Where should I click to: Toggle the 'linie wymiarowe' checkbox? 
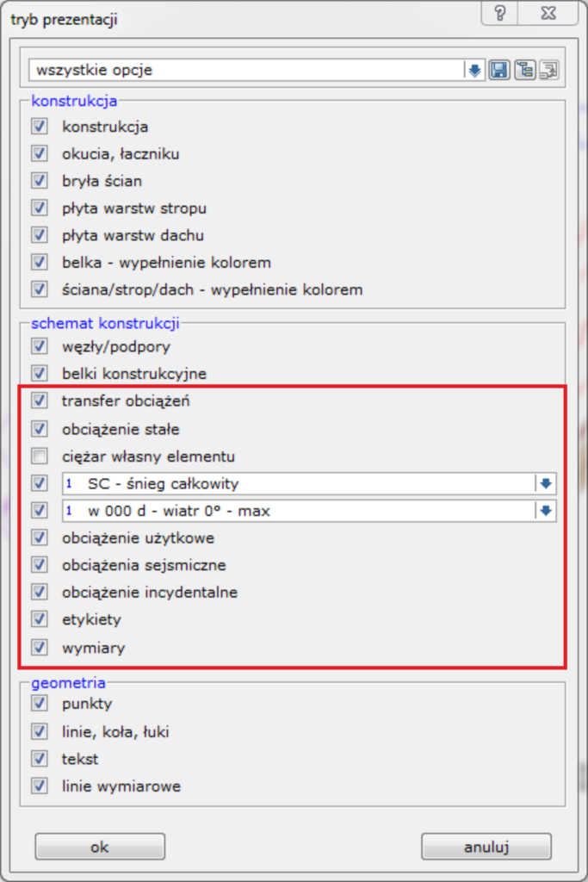pos(39,786)
